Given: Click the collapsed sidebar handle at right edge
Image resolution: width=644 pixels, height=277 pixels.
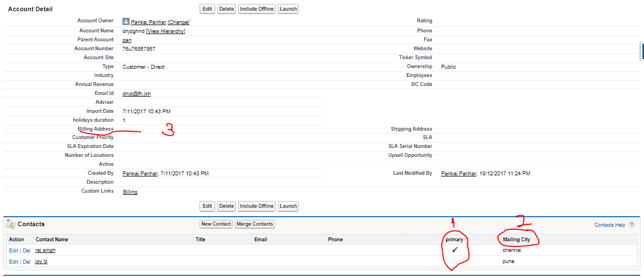Looking at the screenshot, I should (642, 52).
